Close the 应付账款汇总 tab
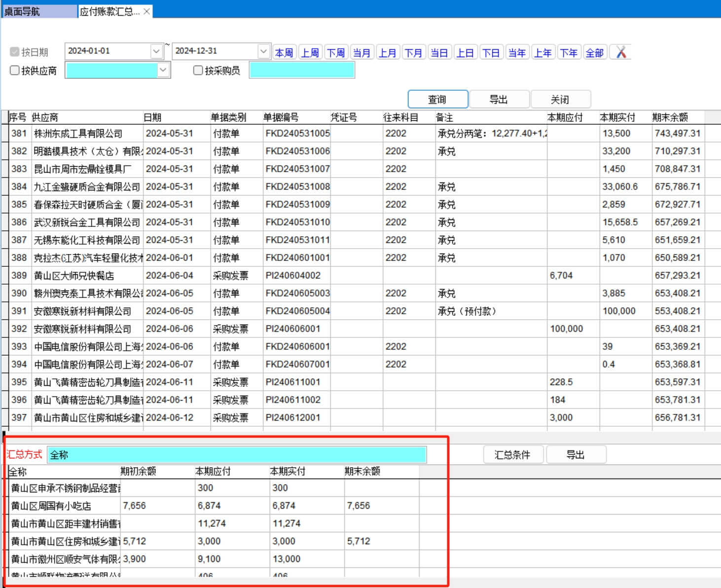 146,11
